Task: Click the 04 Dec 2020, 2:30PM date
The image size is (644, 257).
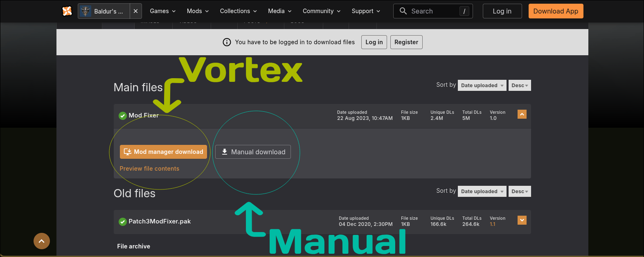Action: (366, 224)
